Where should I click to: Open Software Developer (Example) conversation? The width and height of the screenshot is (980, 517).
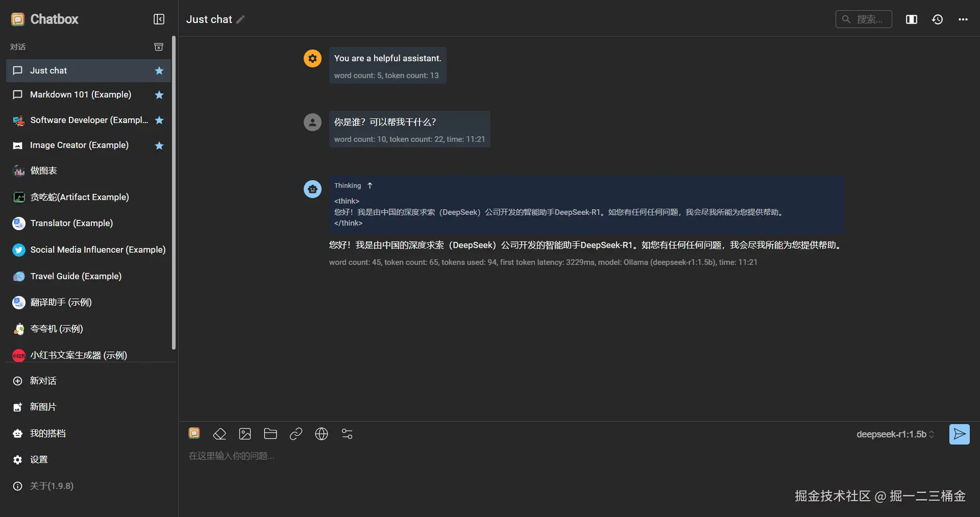(88, 120)
